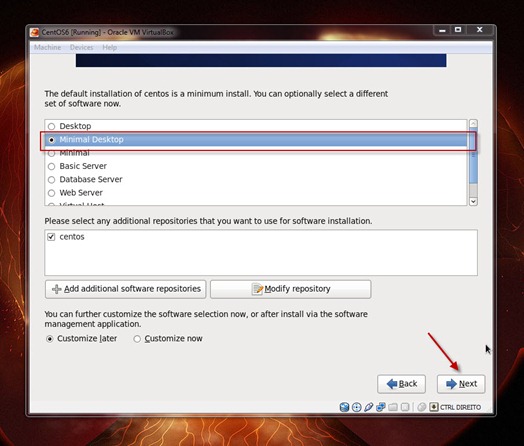
Task: Click the Modify repository button
Action: click(x=291, y=289)
